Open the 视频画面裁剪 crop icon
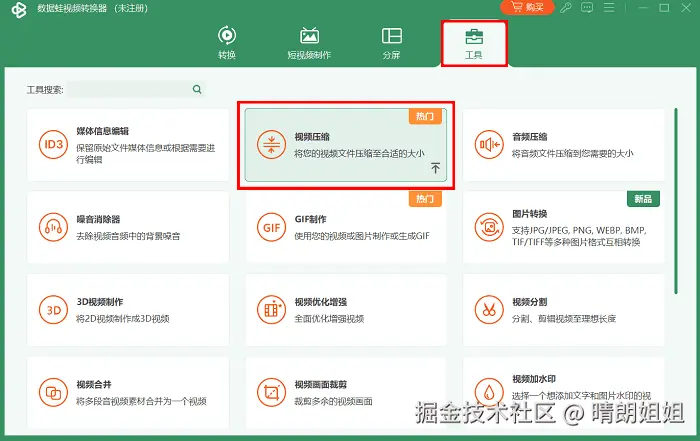Image resolution: width=700 pixels, height=441 pixels. click(271, 392)
